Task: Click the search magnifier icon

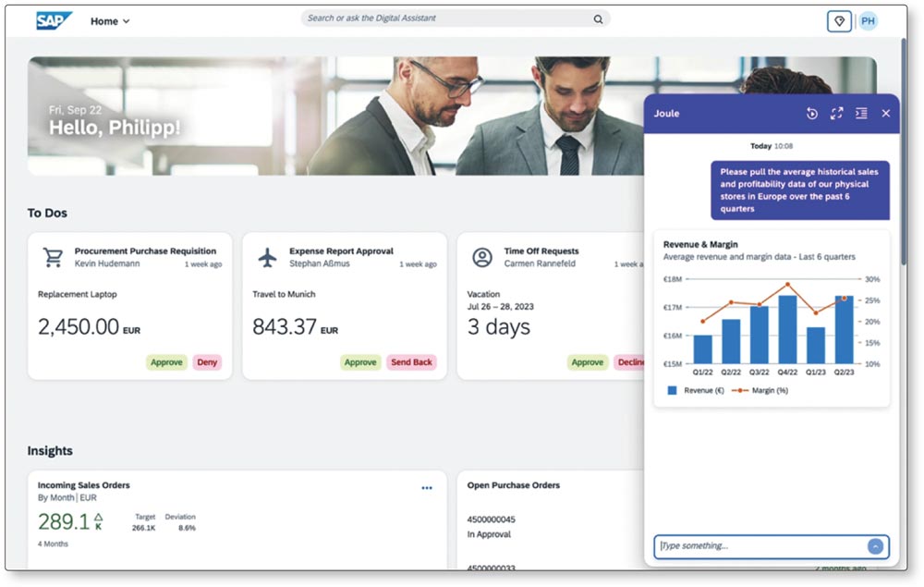Action: 598,18
